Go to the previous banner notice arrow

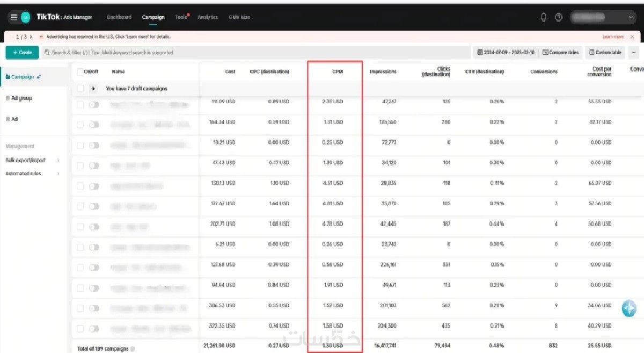tap(12, 37)
